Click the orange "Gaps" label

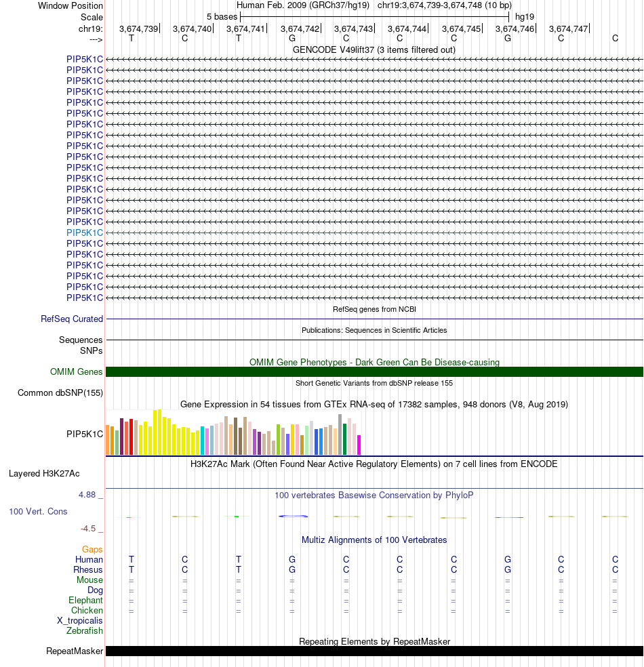(x=92, y=549)
